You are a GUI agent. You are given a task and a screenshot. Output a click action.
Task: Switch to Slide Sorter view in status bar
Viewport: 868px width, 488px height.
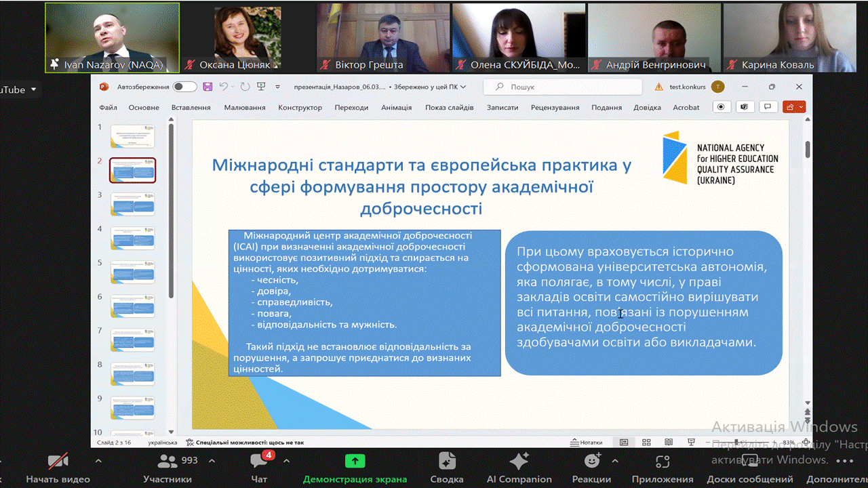[646, 443]
